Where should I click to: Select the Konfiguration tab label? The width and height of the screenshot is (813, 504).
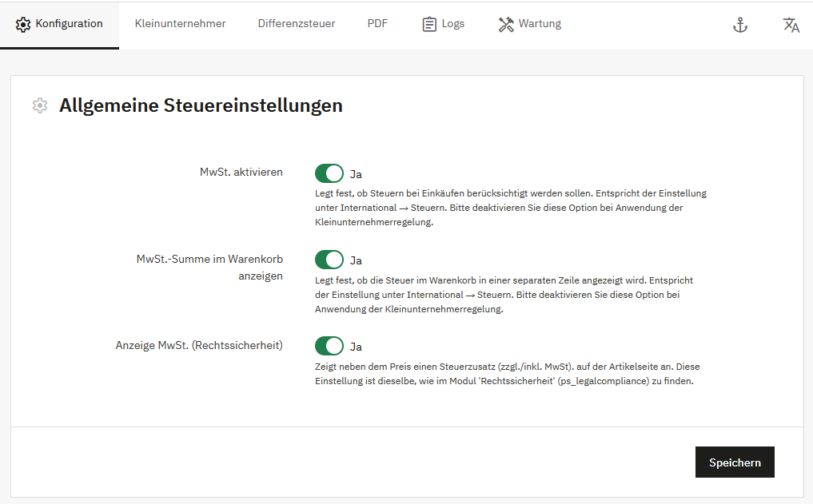(x=69, y=24)
